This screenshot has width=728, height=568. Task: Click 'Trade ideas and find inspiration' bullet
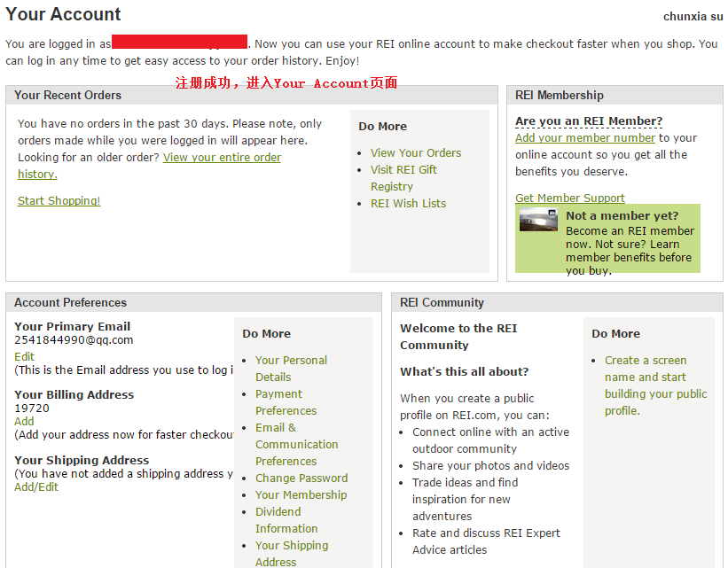[x=465, y=499]
